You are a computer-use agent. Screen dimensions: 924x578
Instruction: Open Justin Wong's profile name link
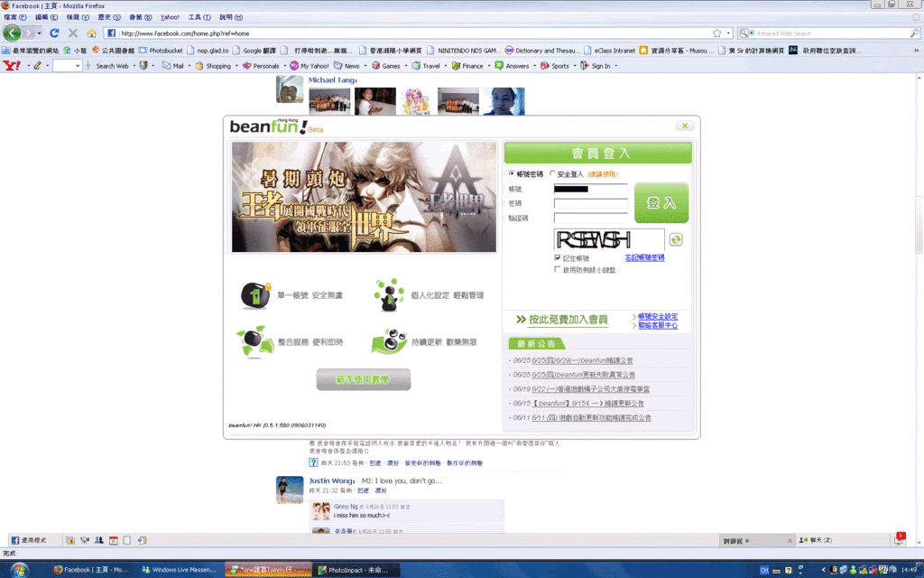pyautogui.click(x=331, y=480)
